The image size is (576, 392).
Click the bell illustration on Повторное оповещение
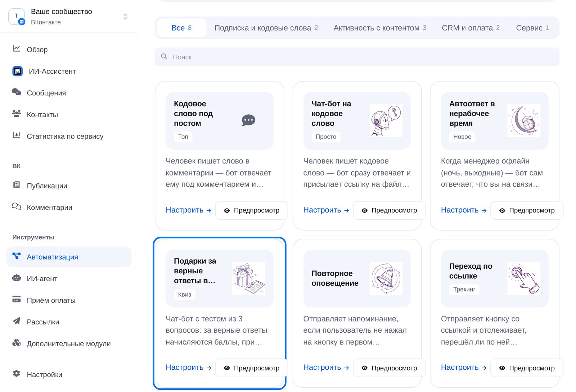coord(386,278)
